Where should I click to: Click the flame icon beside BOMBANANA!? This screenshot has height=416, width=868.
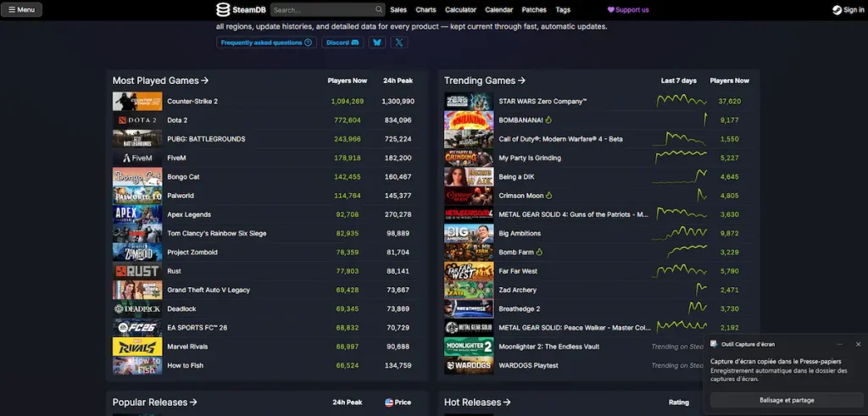pyautogui.click(x=548, y=119)
